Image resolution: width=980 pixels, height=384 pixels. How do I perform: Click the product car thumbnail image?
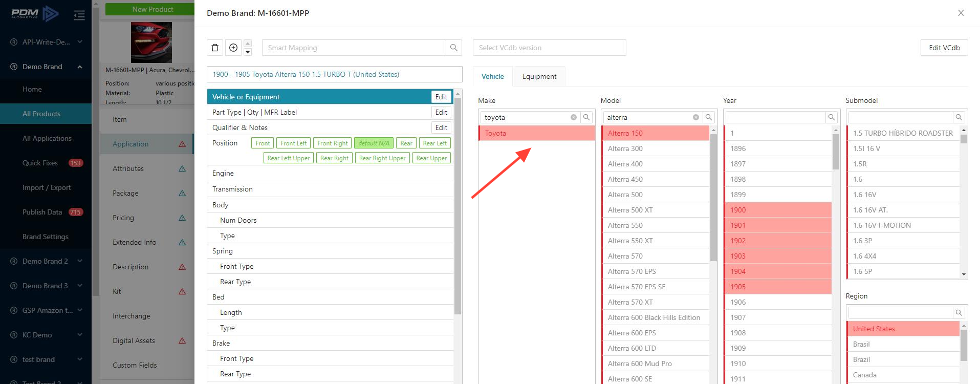[x=151, y=42]
